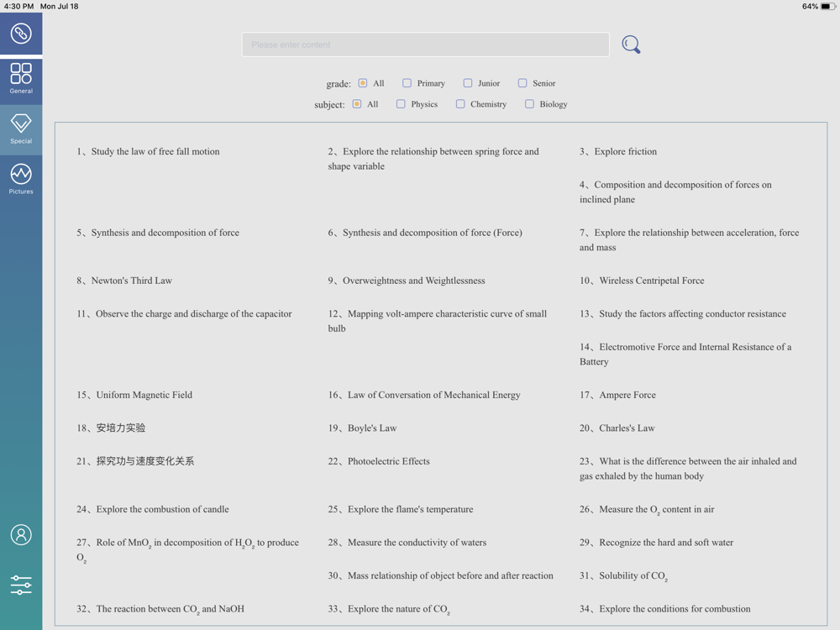This screenshot has width=840, height=630.
Task: Open forces on inclined plane experiment
Action: 675,192
